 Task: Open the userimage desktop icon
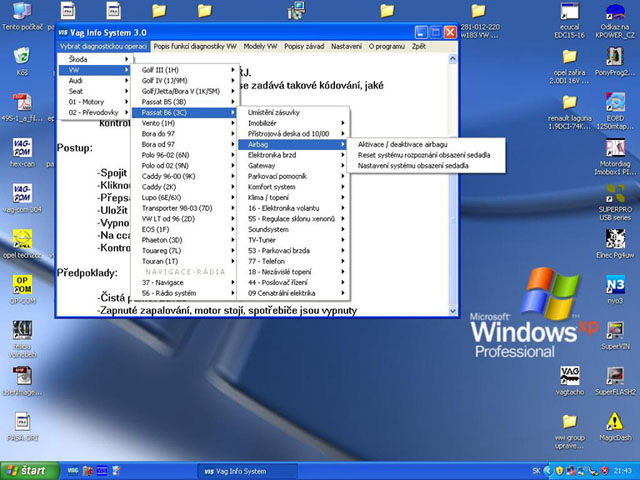[22, 381]
